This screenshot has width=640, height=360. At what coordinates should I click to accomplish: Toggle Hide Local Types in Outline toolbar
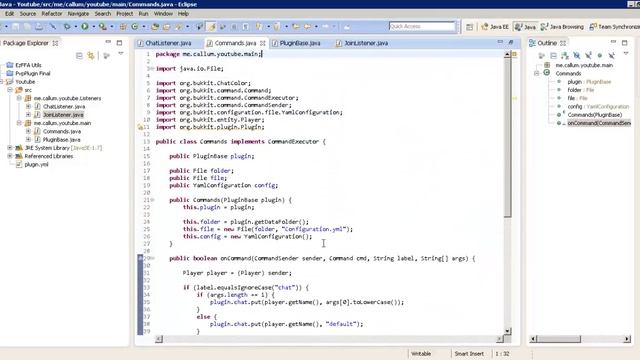[x=611, y=56]
